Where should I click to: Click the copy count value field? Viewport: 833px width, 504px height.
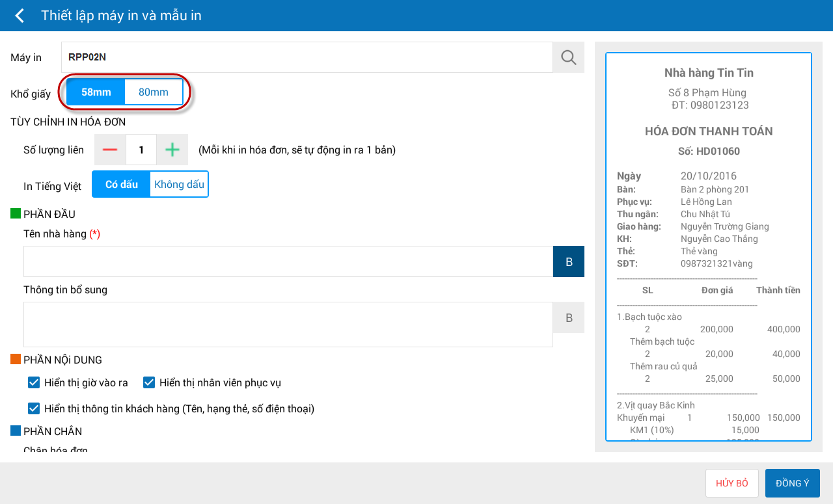pyautogui.click(x=141, y=150)
